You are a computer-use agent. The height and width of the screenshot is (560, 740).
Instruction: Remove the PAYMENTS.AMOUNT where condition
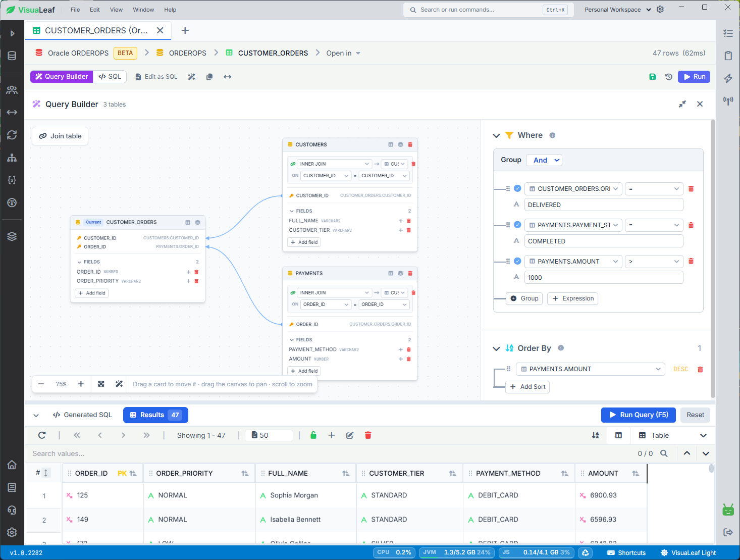[691, 261]
